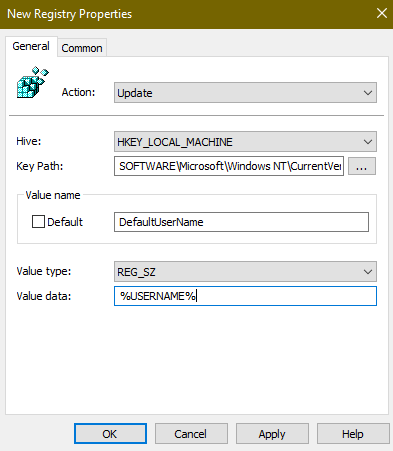Focus the Value data field with %USERNAME%

(245, 296)
